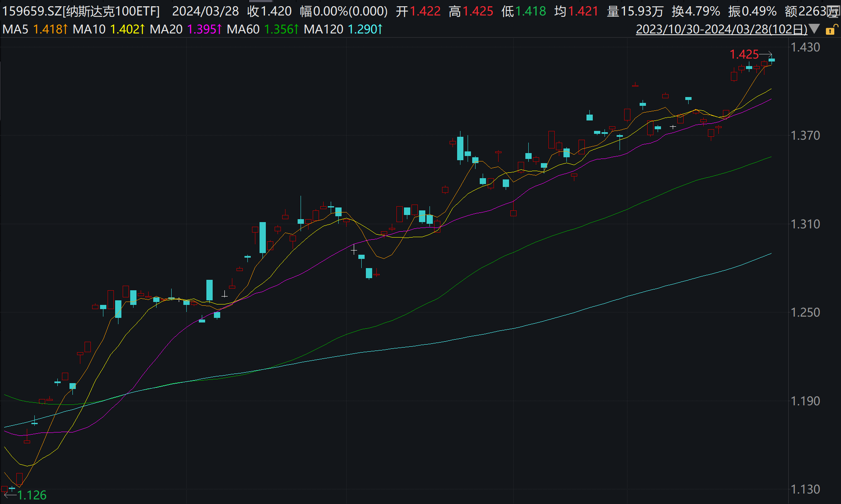This screenshot has width=841, height=504.
Task: Click the green 1.126 low marker on chart
Action: pyautogui.click(x=32, y=495)
